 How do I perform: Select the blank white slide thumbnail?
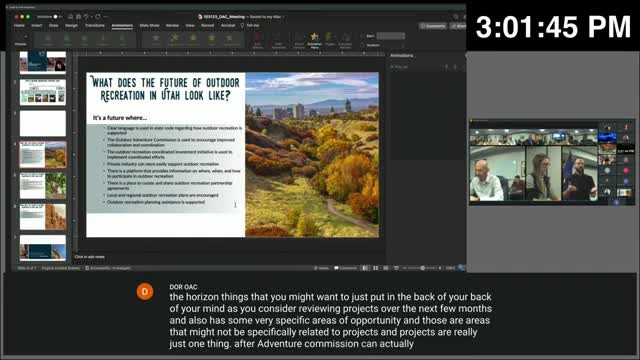(43, 124)
